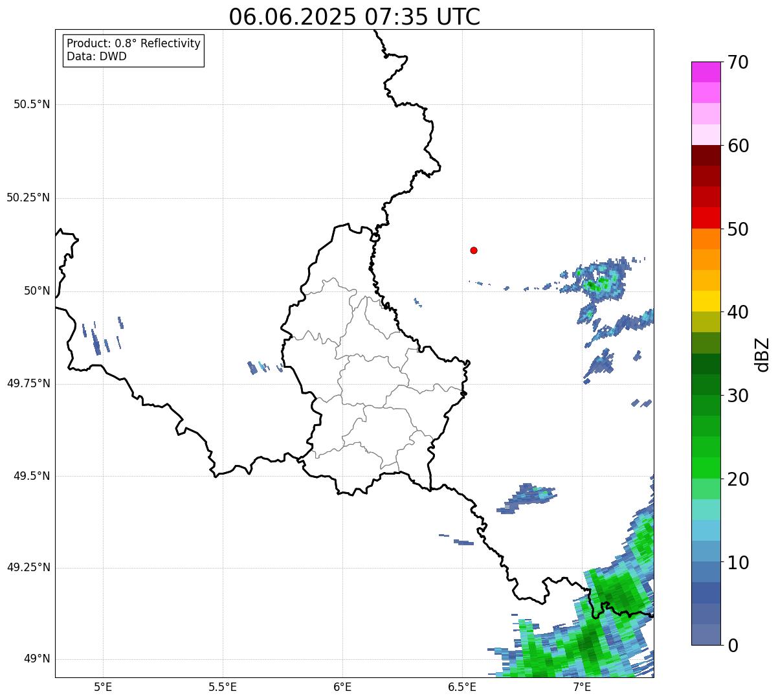Click the colorbar tick label "60"

click(738, 146)
